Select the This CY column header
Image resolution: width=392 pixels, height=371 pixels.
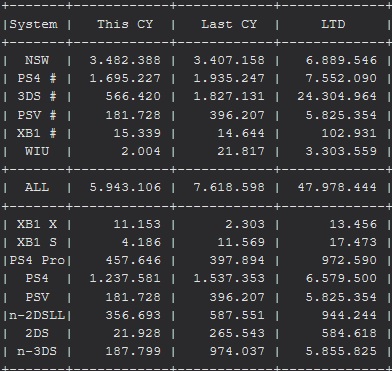[125, 24]
